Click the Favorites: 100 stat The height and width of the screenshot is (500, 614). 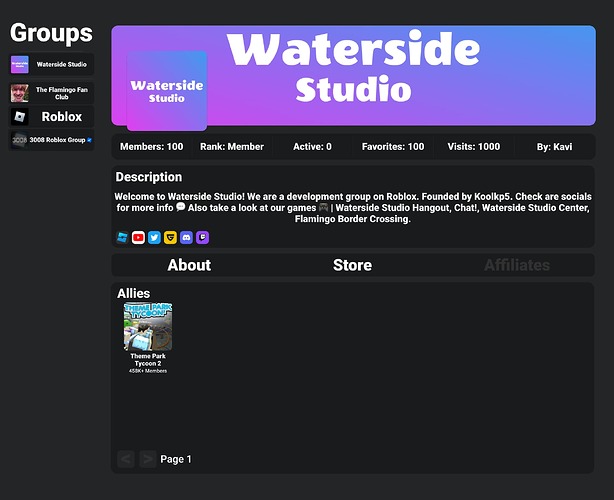pyautogui.click(x=393, y=147)
